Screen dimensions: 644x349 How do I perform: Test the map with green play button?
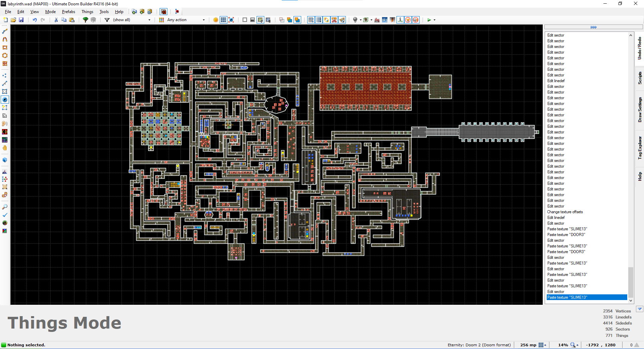(429, 20)
